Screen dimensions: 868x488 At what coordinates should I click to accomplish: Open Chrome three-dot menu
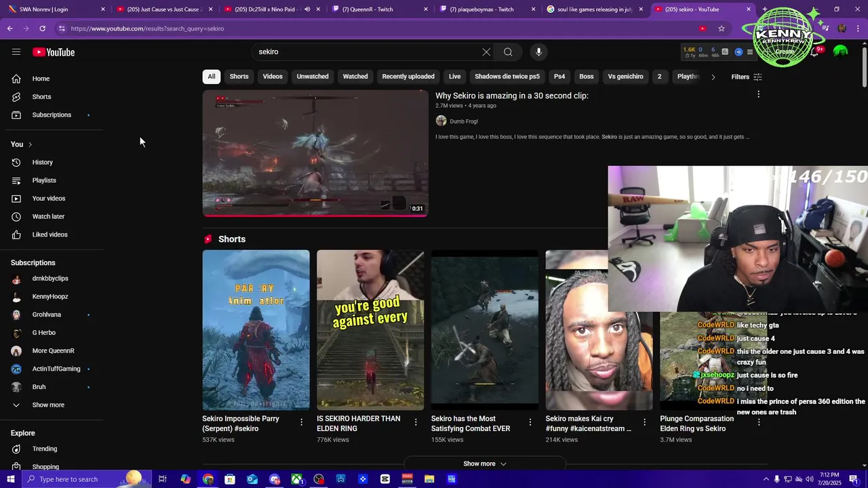[x=858, y=28]
